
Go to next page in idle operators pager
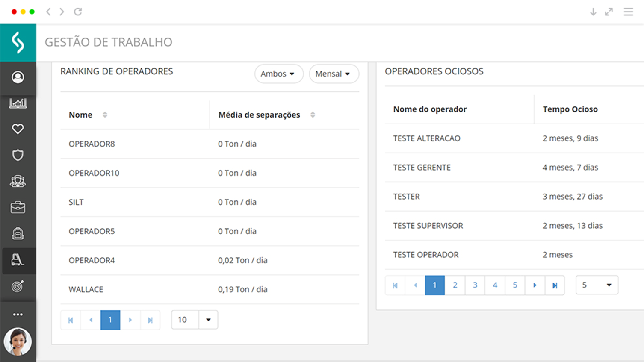pos(535,285)
